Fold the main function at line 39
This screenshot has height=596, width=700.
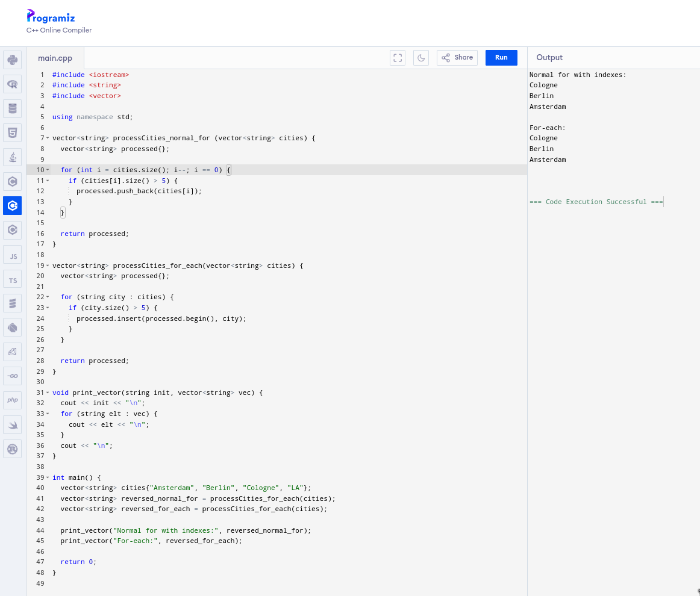click(x=48, y=477)
